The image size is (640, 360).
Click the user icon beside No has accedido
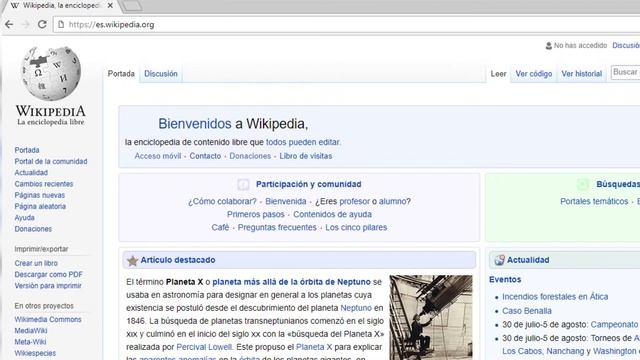549,46
